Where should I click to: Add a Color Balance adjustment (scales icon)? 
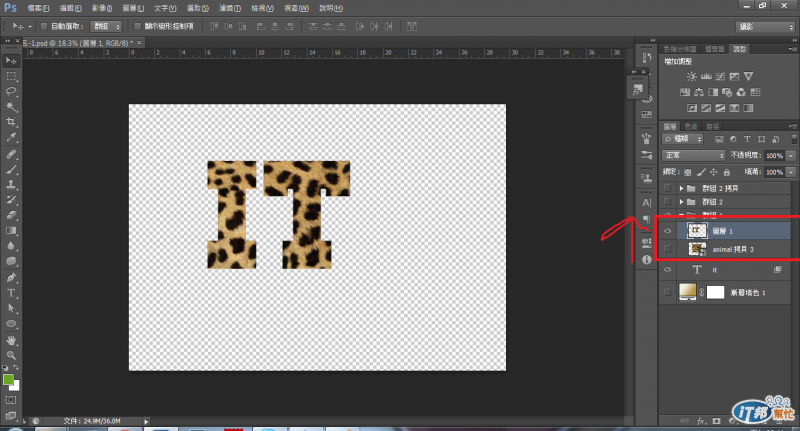coord(699,92)
